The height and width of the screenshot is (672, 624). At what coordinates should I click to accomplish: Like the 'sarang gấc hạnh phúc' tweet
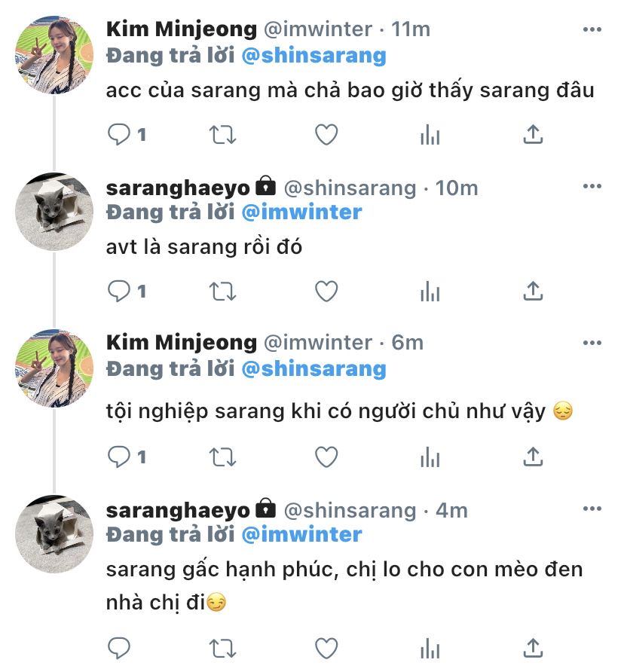326,647
